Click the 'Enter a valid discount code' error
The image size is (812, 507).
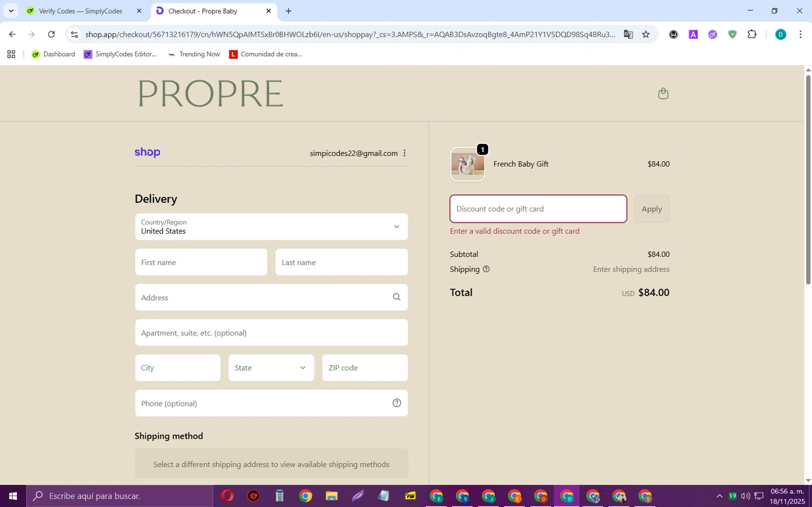tap(515, 231)
